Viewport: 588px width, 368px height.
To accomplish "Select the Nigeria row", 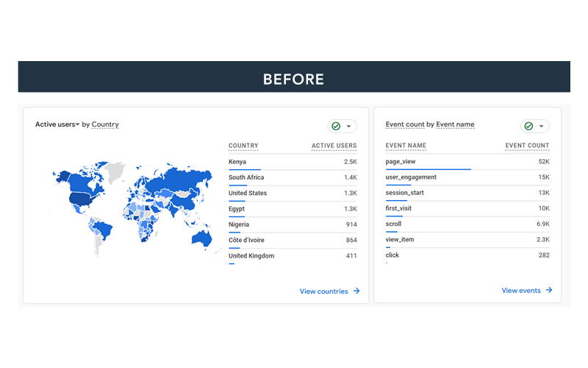I will [293, 224].
